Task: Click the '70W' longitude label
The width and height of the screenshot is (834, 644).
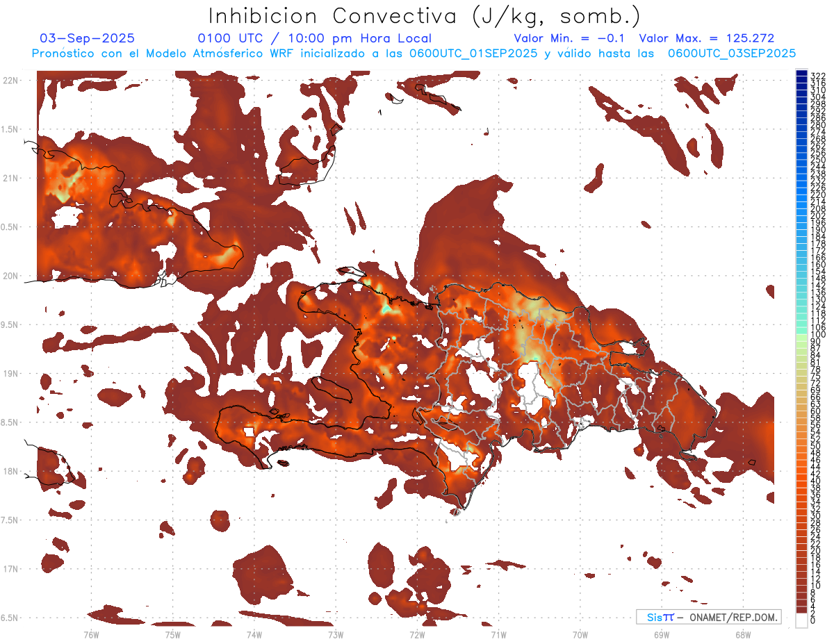Action: (x=580, y=634)
